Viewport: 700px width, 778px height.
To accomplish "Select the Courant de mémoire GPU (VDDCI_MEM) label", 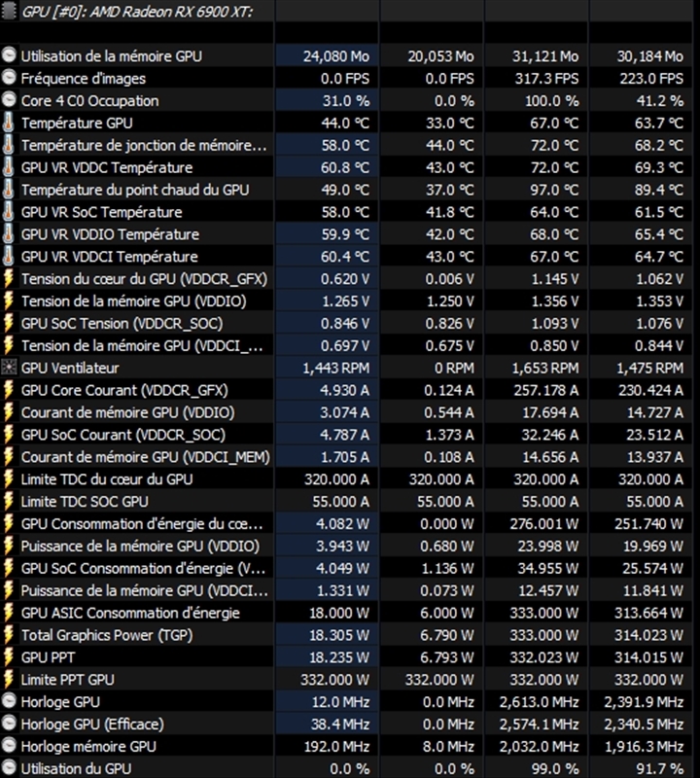I will (146, 457).
